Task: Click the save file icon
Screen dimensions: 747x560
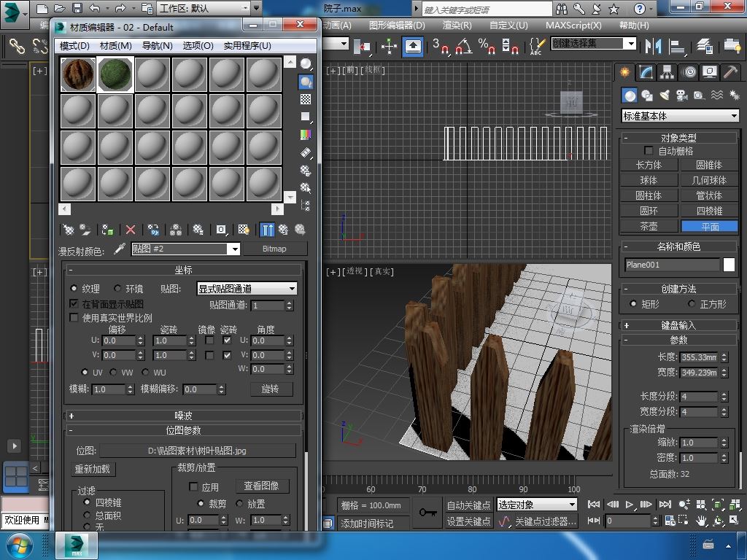Action: click(77, 8)
